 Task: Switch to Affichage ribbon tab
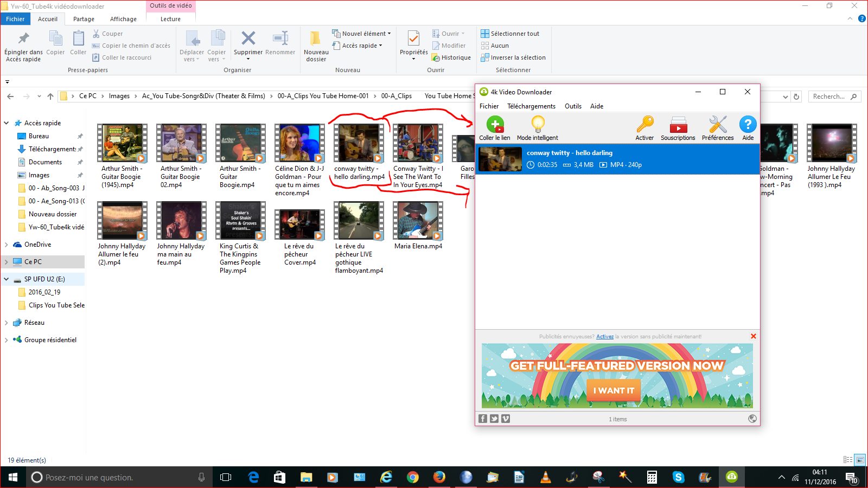pyautogui.click(x=123, y=19)
